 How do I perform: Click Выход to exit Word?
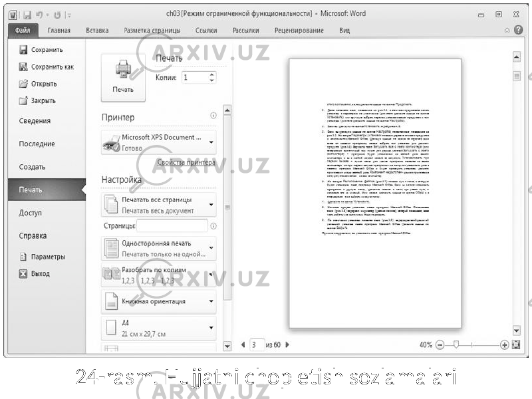pos(35,273)
